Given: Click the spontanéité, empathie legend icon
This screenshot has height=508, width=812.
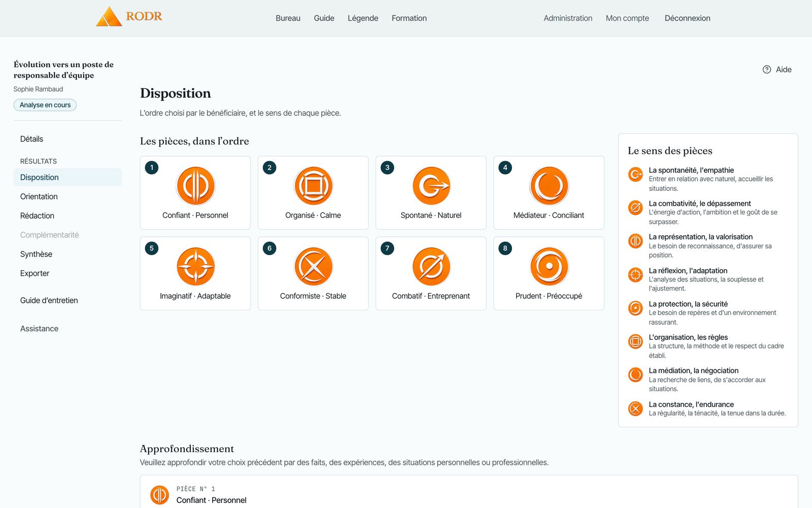Looking at the screenshot, I should [635, 174].
